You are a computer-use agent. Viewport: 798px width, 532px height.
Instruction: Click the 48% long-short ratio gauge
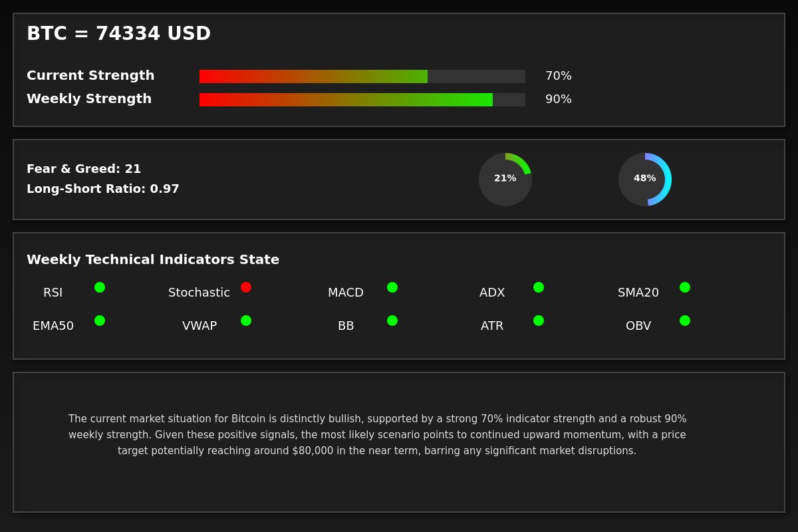645,180
